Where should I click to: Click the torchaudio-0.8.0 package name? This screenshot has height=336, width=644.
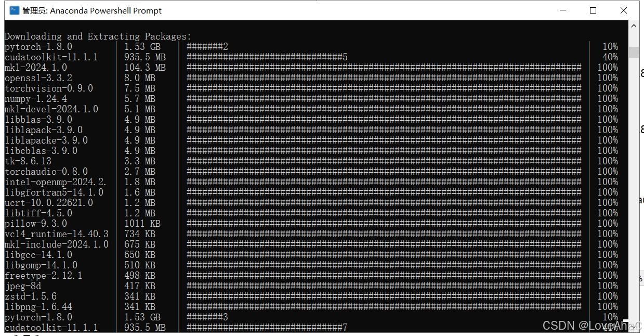click(46, 172)
